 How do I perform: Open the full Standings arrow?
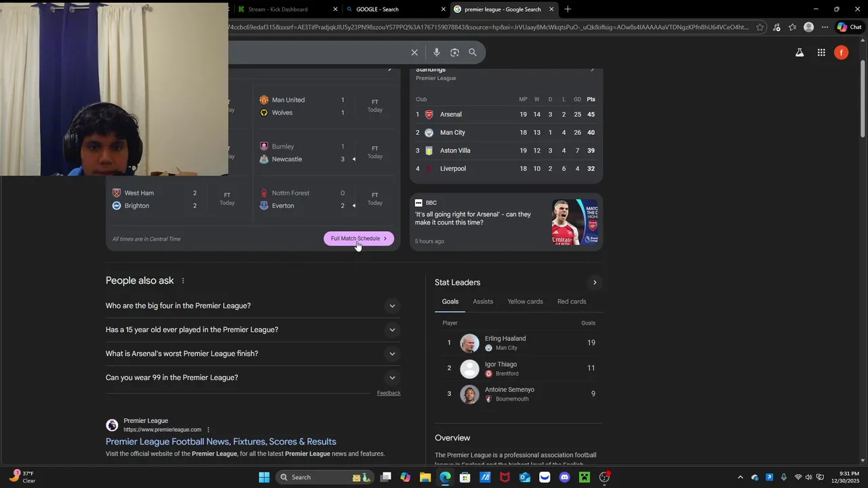pos(592,69)
